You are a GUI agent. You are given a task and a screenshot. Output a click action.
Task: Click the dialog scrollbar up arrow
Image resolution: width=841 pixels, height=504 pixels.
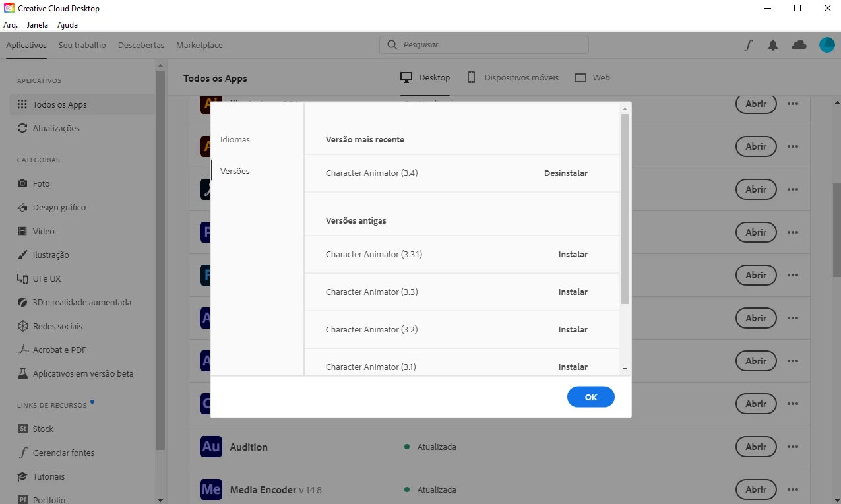point(625,108)
